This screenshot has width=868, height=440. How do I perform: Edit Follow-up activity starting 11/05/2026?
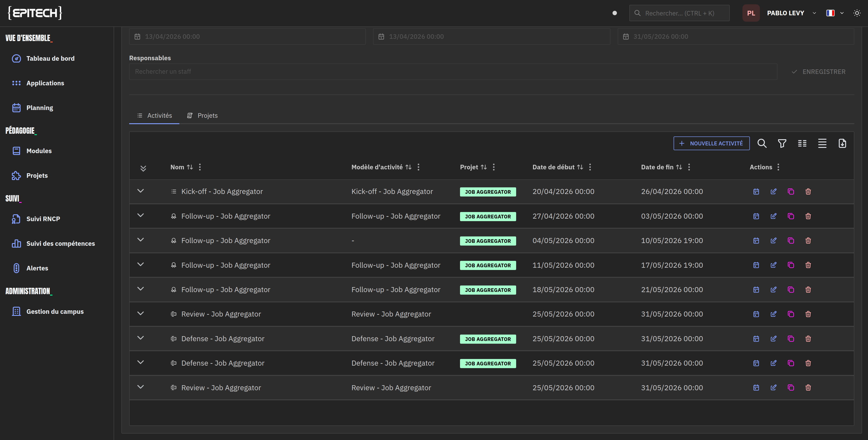point(773,265)
